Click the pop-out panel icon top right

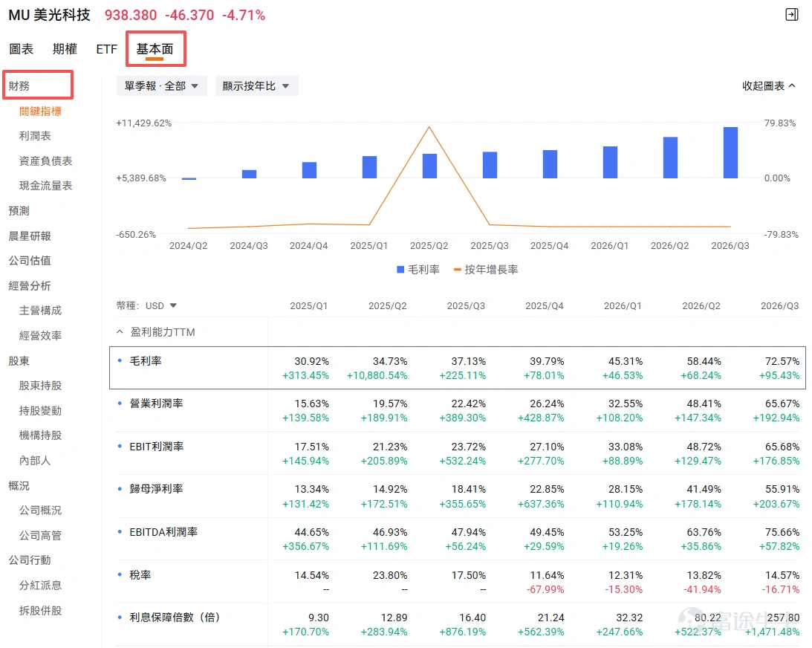click(791, 15)
